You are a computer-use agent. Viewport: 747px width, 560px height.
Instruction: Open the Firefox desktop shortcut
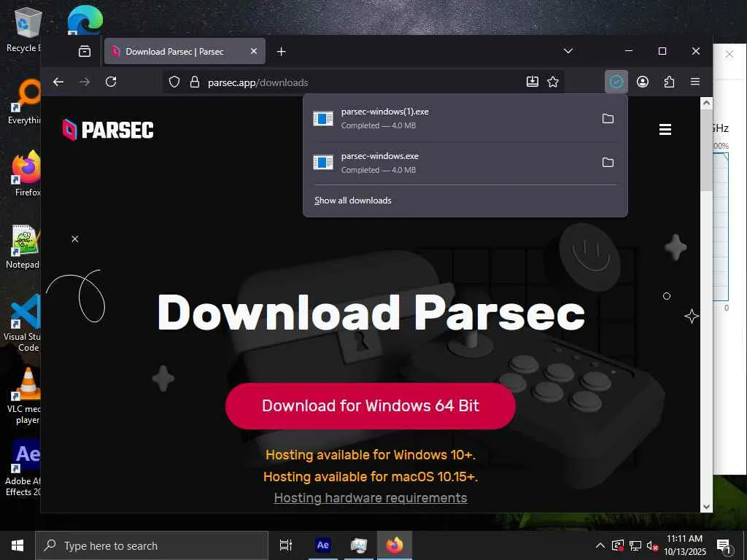click(26, 174)
